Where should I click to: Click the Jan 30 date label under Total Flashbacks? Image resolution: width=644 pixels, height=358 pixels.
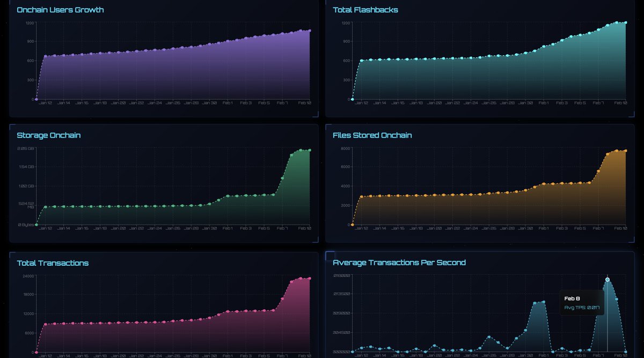click(x=525, y=103)
